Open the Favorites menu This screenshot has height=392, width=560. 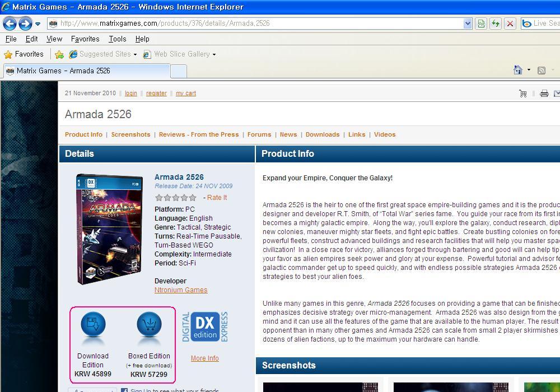click(85, 39)
